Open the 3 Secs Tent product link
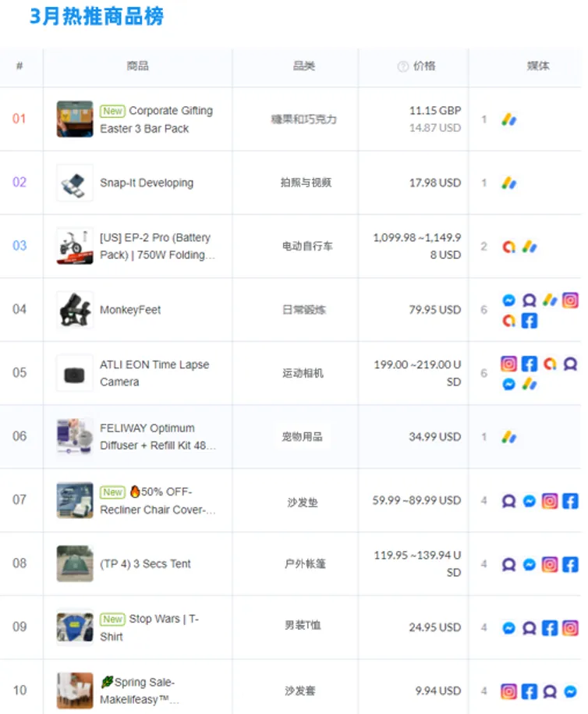 [145, 563]
